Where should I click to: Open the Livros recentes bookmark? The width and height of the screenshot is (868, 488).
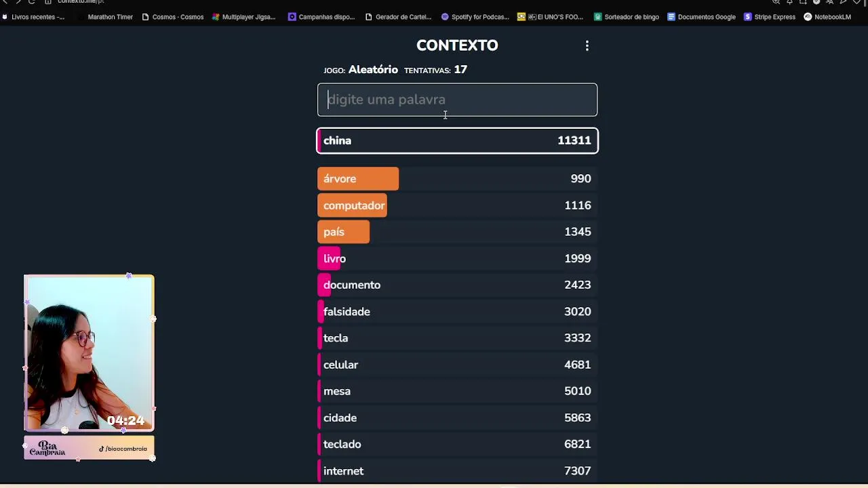[37, 17]
